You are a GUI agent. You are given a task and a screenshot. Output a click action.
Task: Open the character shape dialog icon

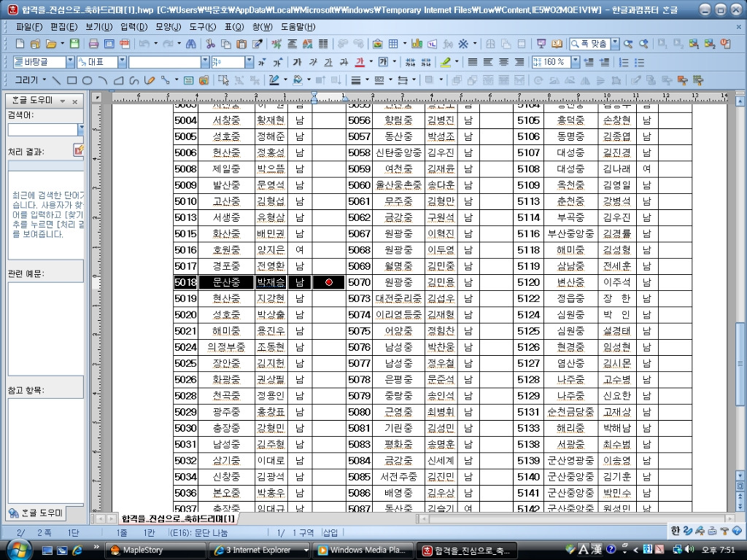click(276, 44)
